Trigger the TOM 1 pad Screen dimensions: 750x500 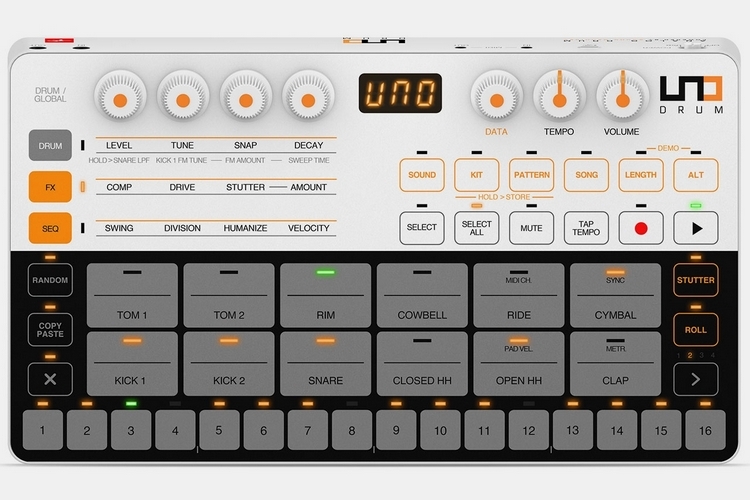pos(132,295)
